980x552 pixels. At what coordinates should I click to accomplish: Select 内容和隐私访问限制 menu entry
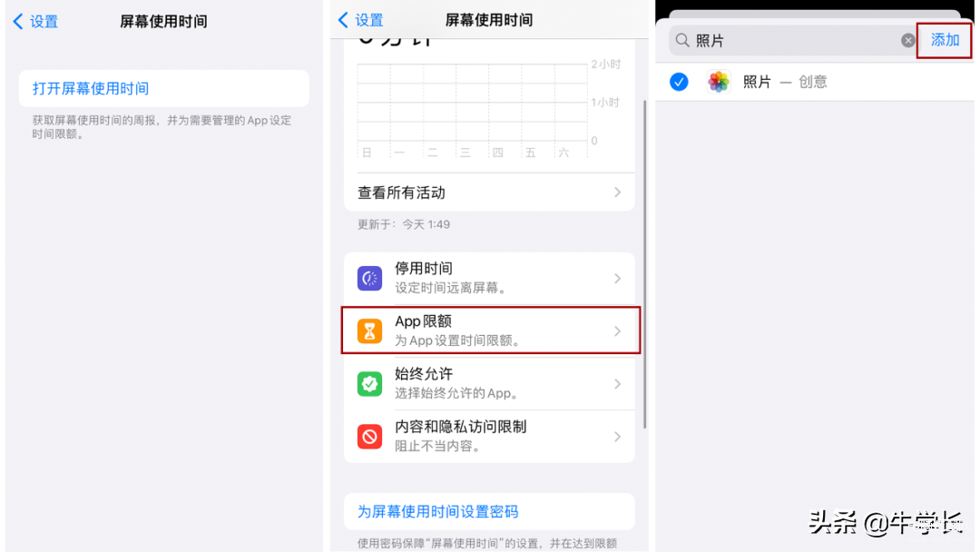pos(489,437)
